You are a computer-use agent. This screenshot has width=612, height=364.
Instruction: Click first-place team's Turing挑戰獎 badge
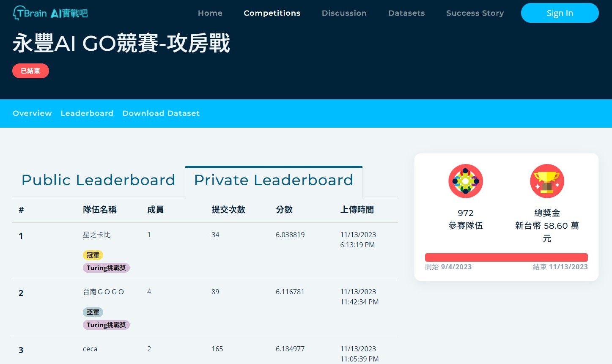pyautogui.click(x=106, y=268)
